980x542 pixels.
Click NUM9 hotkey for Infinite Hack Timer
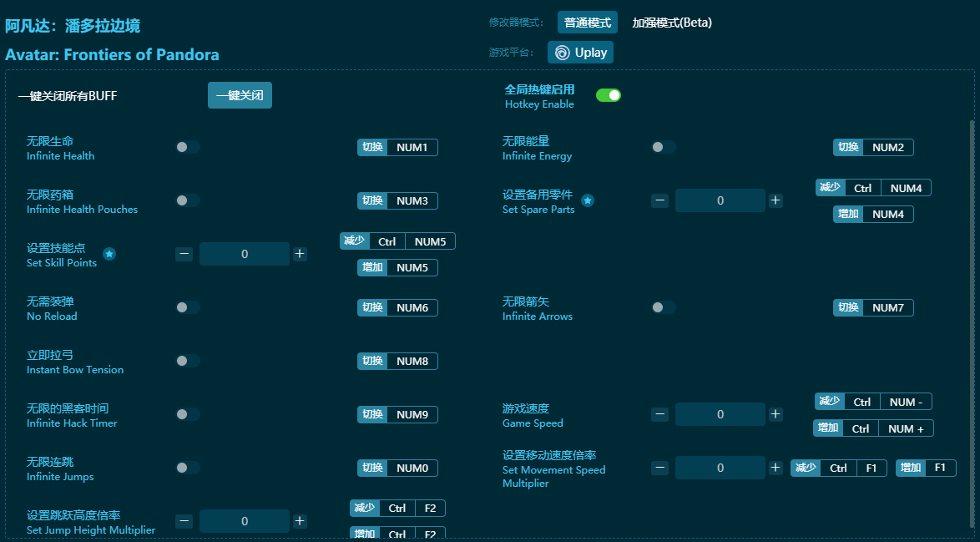coord(397,414)
